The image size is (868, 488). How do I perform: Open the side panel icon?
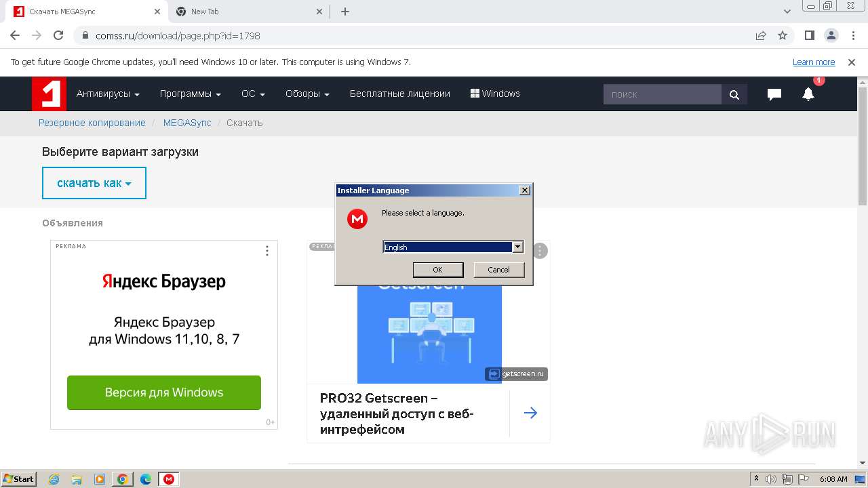[810, 35]
